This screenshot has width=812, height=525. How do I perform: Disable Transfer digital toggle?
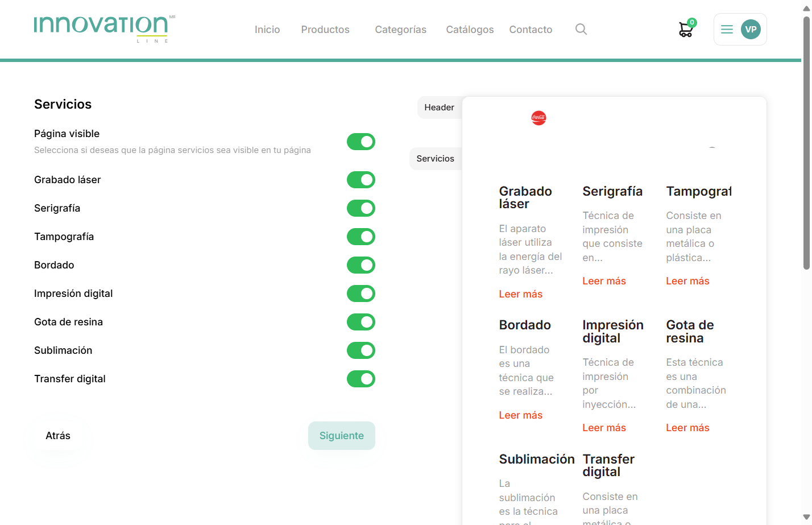click(x=361, y=379)
